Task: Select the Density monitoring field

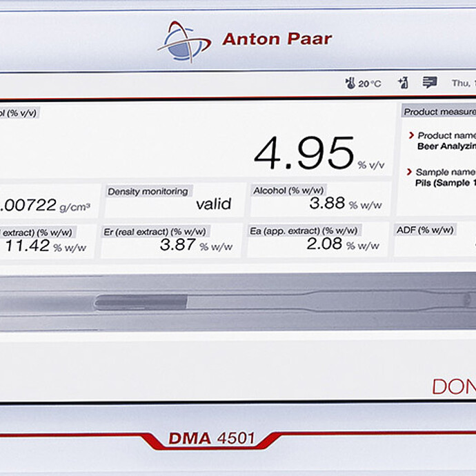Action: [174, 200]
